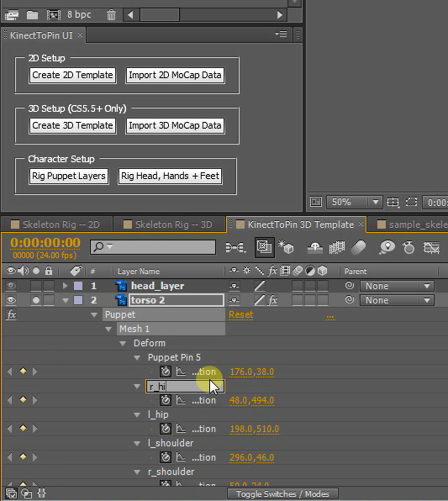Click the Project panel right scroll arrow

[x=280, y=14]
